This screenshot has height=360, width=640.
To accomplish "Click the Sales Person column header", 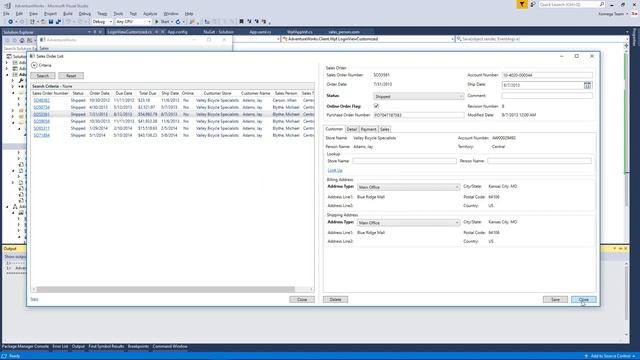I will click(x=286, y=93).
